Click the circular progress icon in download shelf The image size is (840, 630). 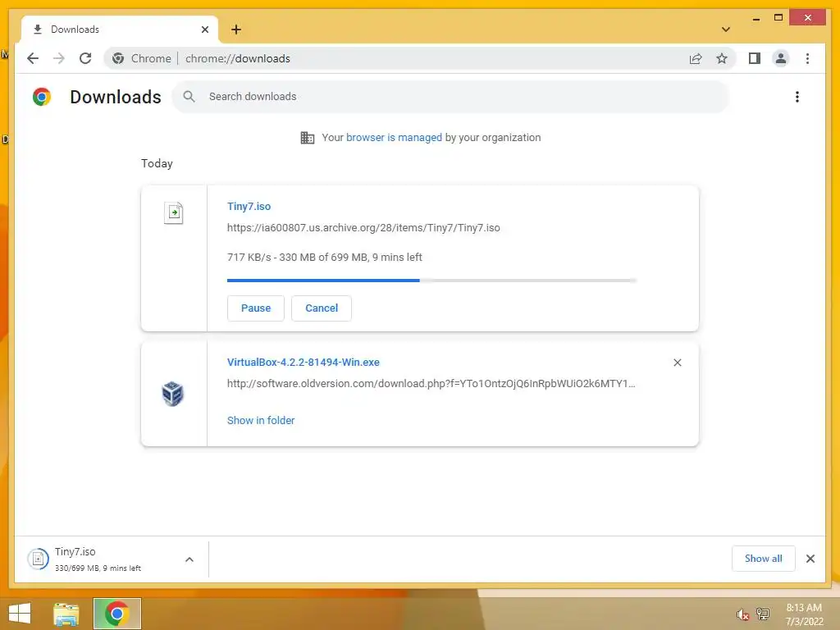coord(38,559)
